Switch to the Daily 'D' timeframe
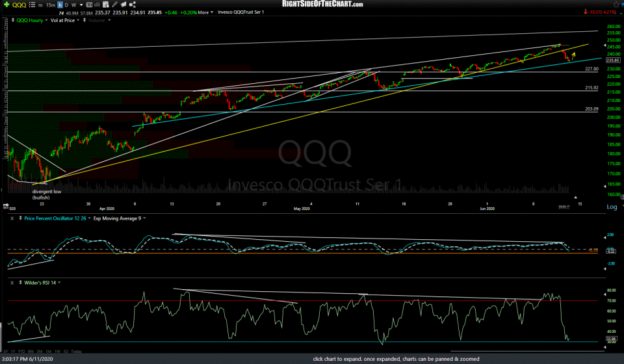The image size is (624, 364). tap(66, 5)
